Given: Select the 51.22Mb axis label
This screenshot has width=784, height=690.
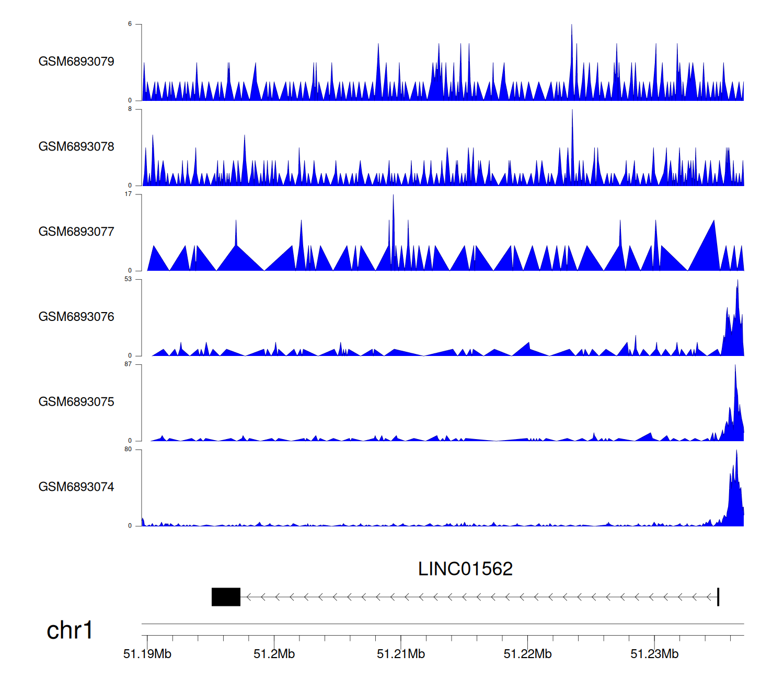Looking at the screenshot, I should pos(527,654).
